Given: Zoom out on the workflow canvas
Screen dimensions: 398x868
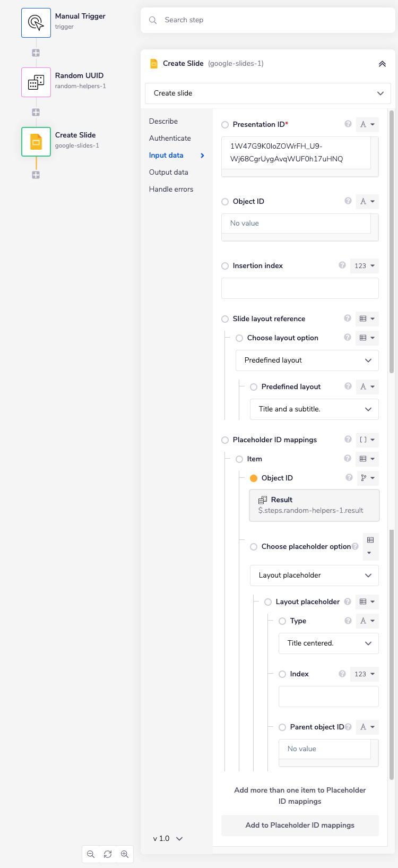Looking at the screenshot, I should [x=91, y=854].
